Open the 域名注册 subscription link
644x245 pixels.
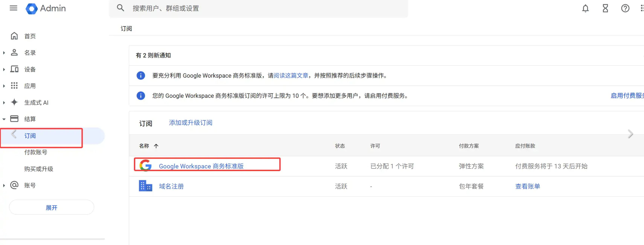tap(171, 186)
